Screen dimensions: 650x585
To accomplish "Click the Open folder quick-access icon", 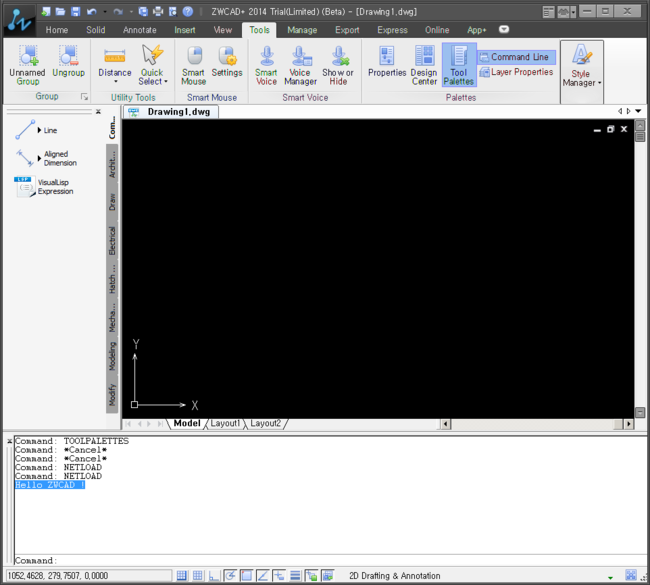I will [x=61, y=12].
